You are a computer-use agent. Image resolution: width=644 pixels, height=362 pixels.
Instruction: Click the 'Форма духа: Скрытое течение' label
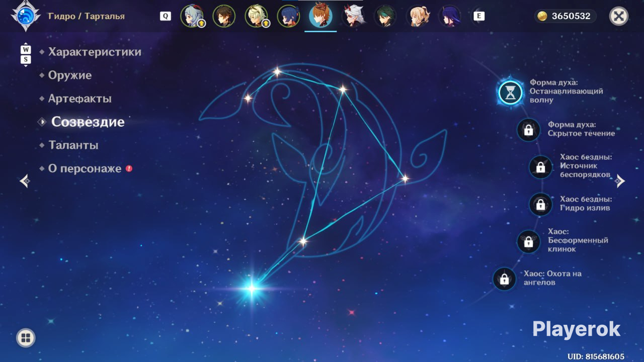(x=581, y=129)
